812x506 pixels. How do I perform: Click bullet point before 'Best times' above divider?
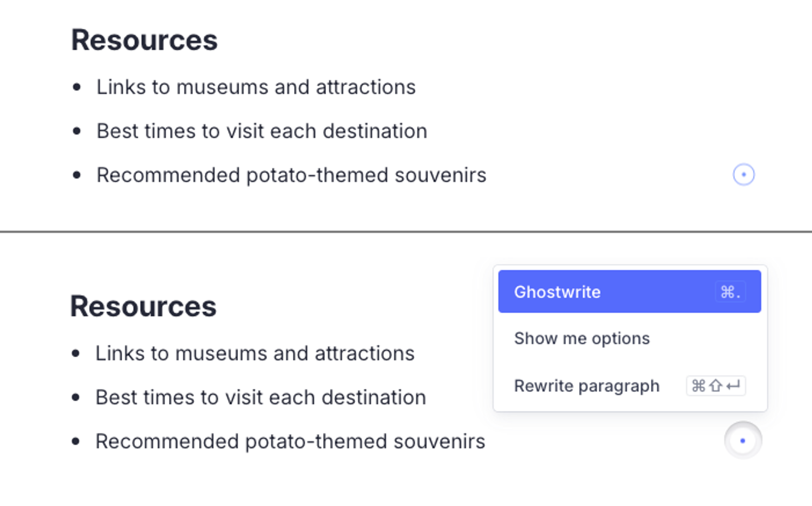(x=77, y=131)
